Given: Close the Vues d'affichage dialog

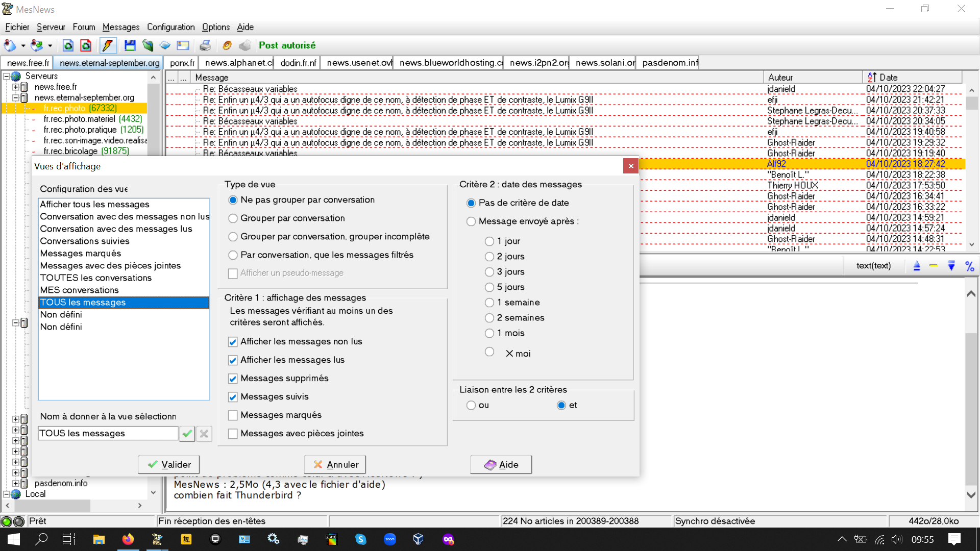Looking at the screenshot, I should (x=631, y=166).
